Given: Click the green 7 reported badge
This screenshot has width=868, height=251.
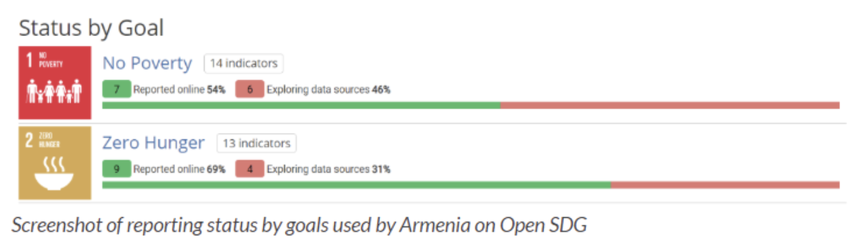Looking at the screenshot, I should [x=116, y=90].
